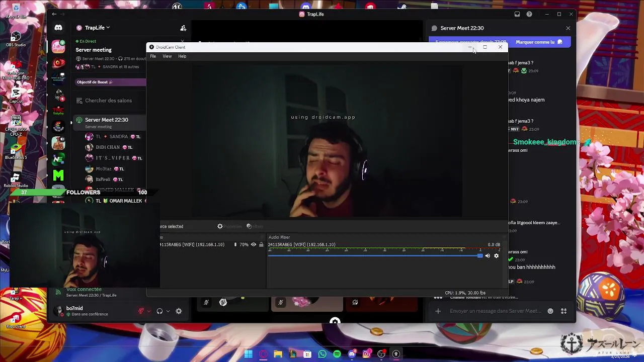Open the red eye server icon in sidebar
Screen dimensions: 644x362
coord(58,63)
